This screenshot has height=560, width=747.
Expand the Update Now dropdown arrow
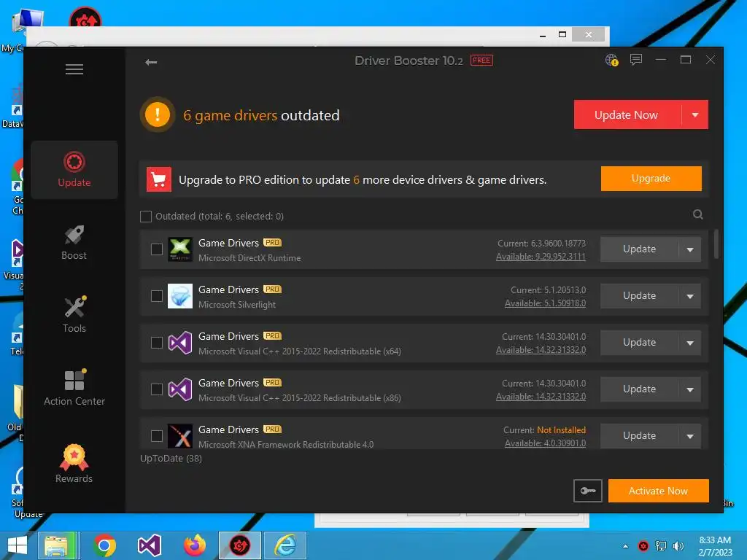pyautogui.click(x=695, y=114)
